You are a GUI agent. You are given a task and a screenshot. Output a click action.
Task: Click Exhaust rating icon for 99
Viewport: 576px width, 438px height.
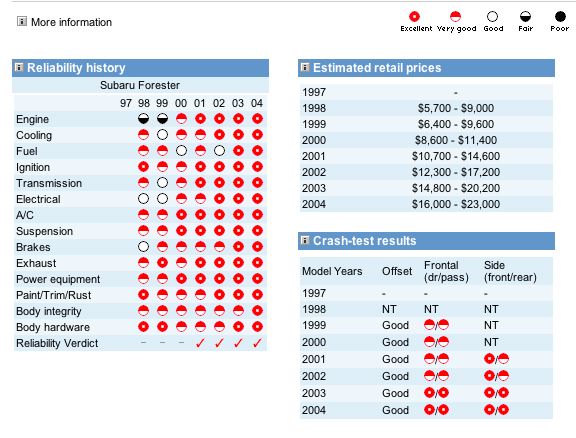point(162,263)
